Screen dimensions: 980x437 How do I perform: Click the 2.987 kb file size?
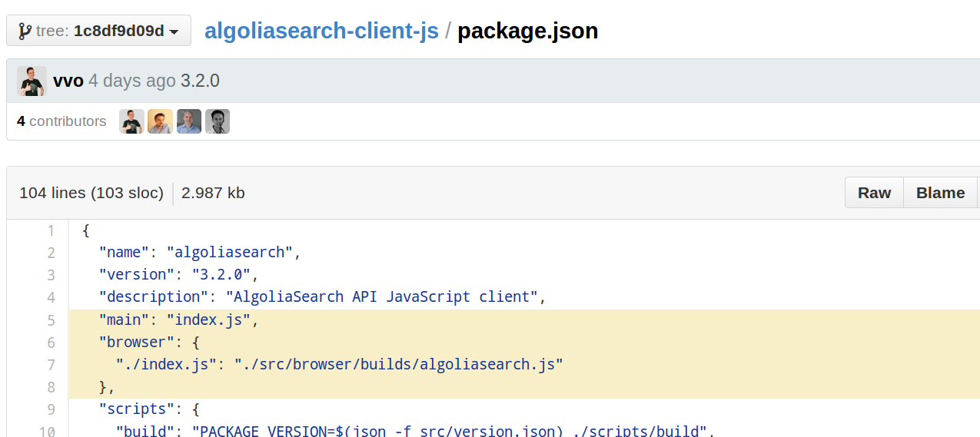(213, 193)
